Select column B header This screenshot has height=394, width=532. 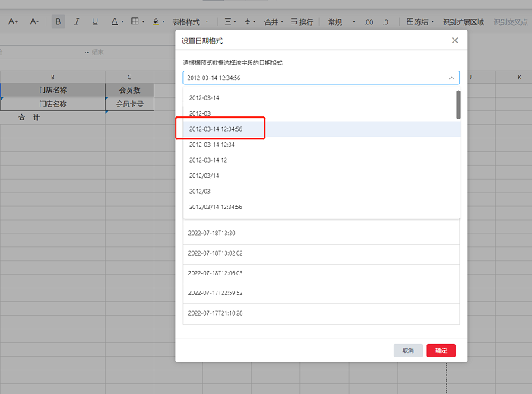tap(52, 77)
